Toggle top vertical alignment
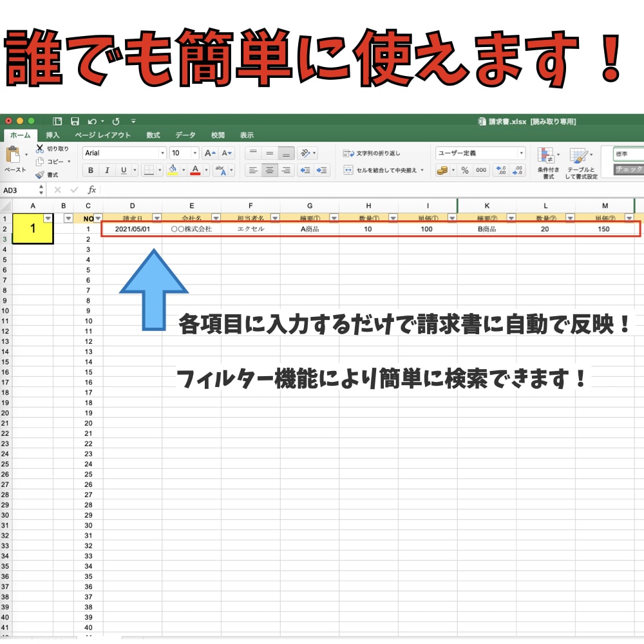644x644 pixels. [253, 153]
